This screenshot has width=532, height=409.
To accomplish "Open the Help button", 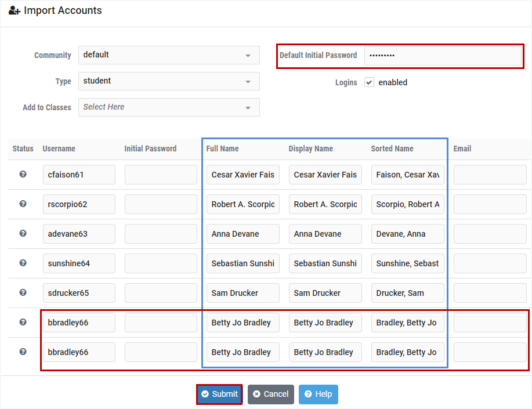I will pyautogui.click(x=318, y=394).
